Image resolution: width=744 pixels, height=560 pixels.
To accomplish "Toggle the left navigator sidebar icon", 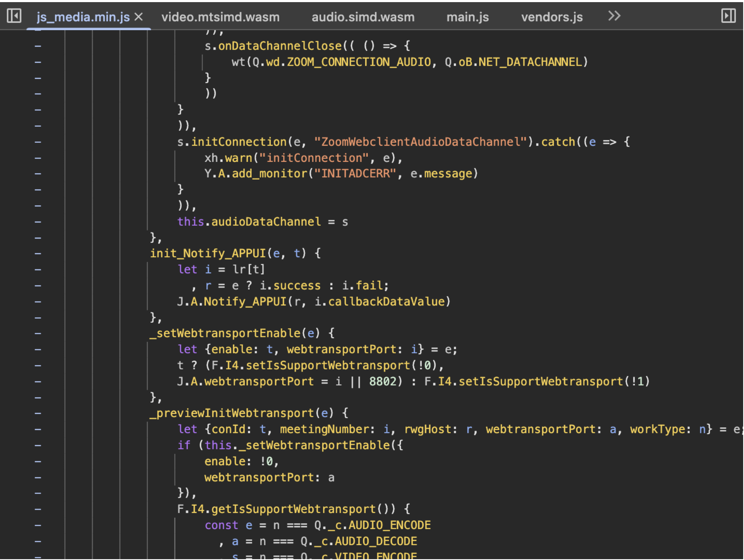I will [14, 16].
